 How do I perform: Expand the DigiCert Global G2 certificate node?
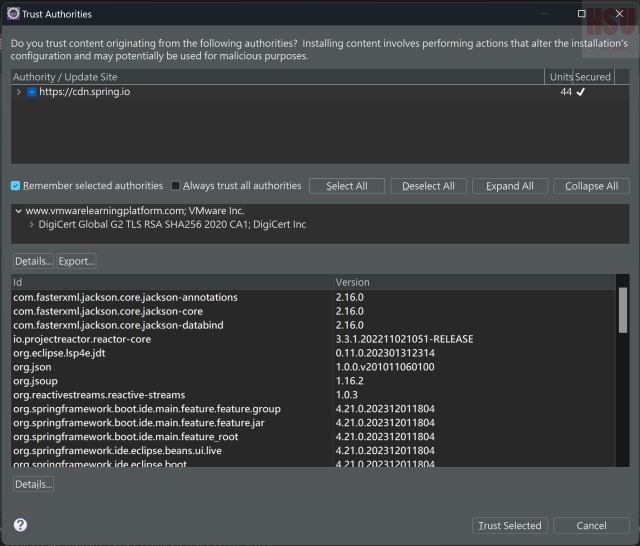[30, 225]
